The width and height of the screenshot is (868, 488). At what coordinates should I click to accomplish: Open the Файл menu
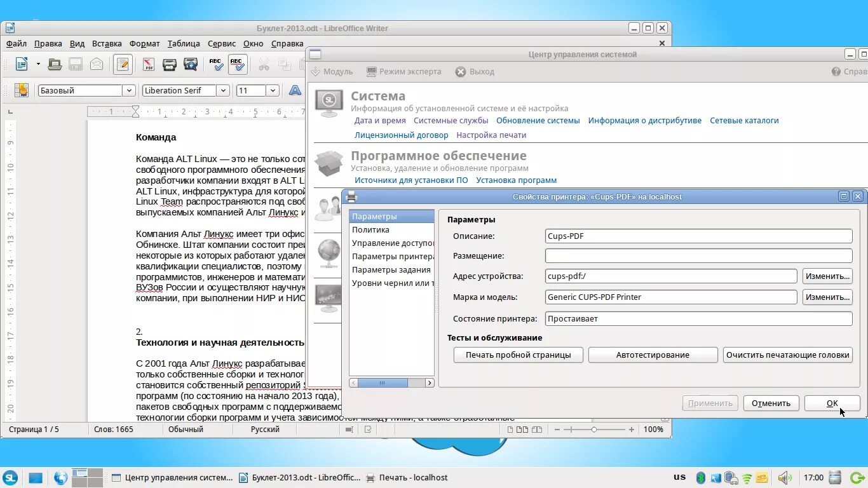17,44
